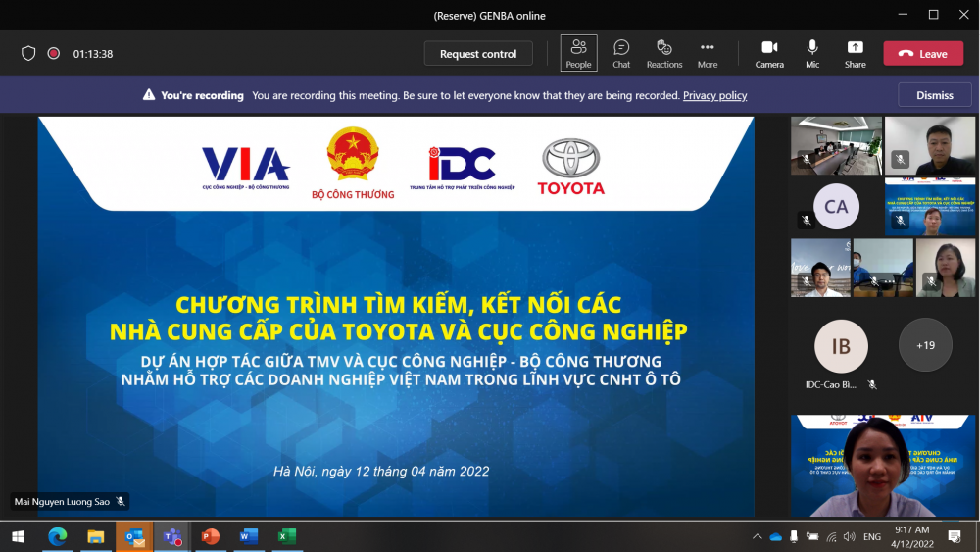Screen dimensions: 980x552
Task: Dismiss the recording notification banner
Action: coord(934,95)
